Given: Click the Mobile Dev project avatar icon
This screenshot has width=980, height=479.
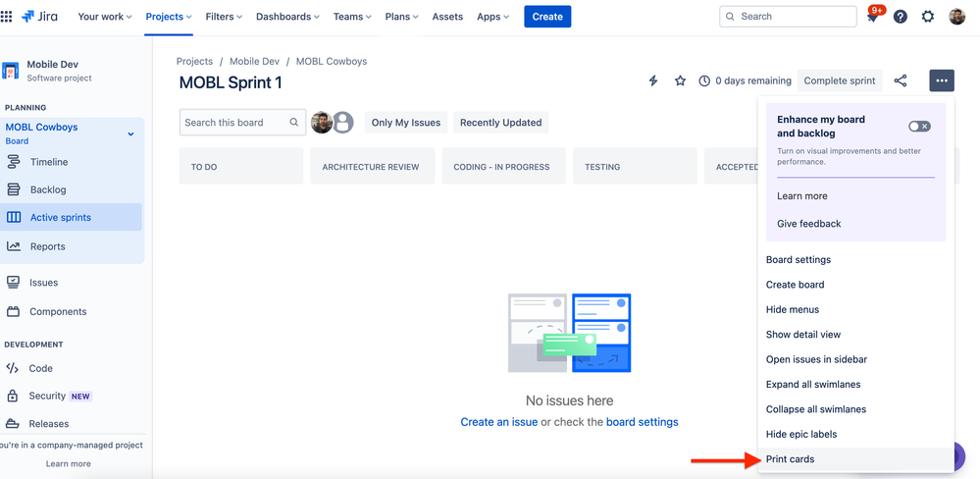Looking at the screenshot, I should [11, 71].
